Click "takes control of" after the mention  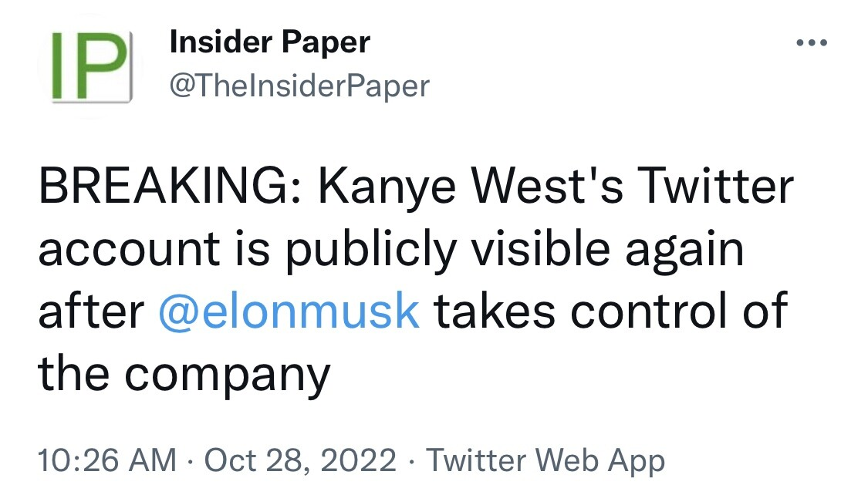point(610,311)
